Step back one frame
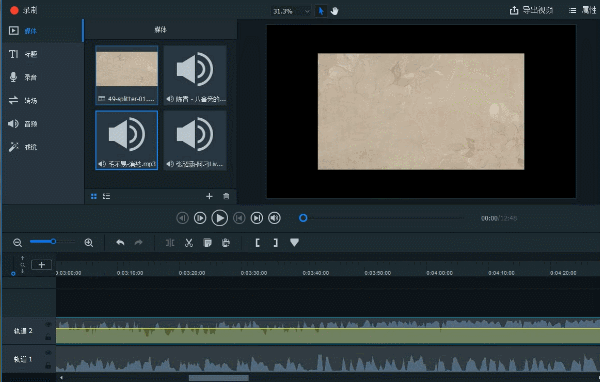600x382 pixels. pyautogui.click(x=183, y=218)
